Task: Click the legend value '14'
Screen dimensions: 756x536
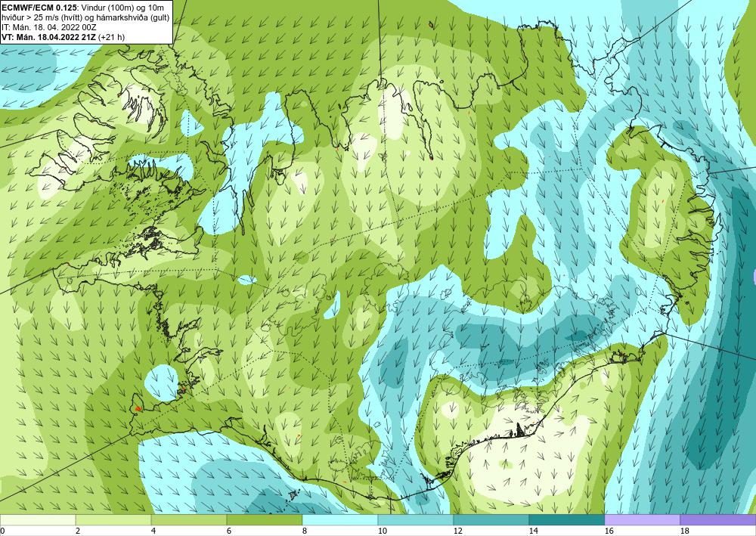Action: click(x=533, y=531)
